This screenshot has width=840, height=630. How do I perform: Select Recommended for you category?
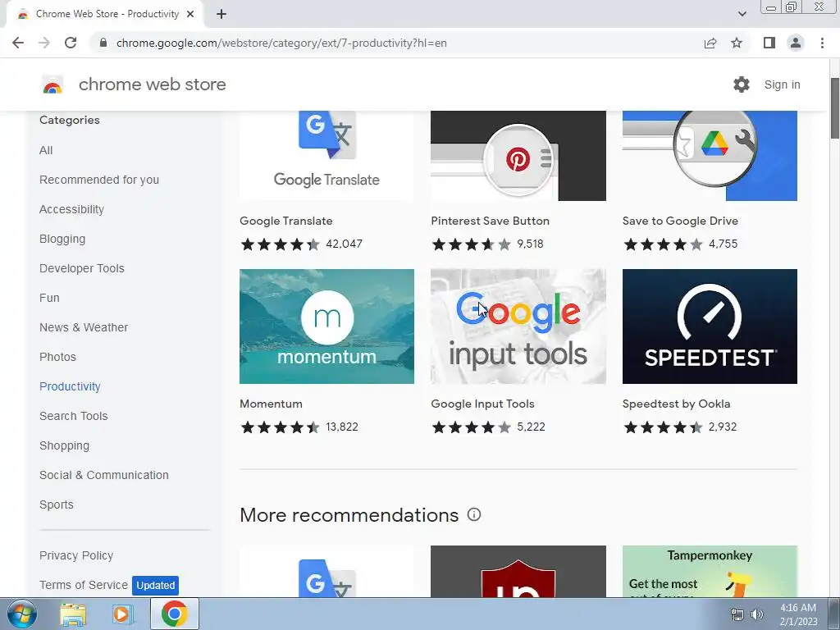click(x=99, y=180)
